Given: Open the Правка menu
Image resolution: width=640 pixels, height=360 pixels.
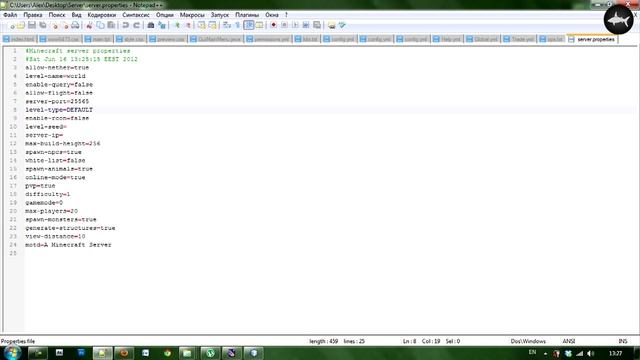Looking at the screenshot, I should coord(33,15).
